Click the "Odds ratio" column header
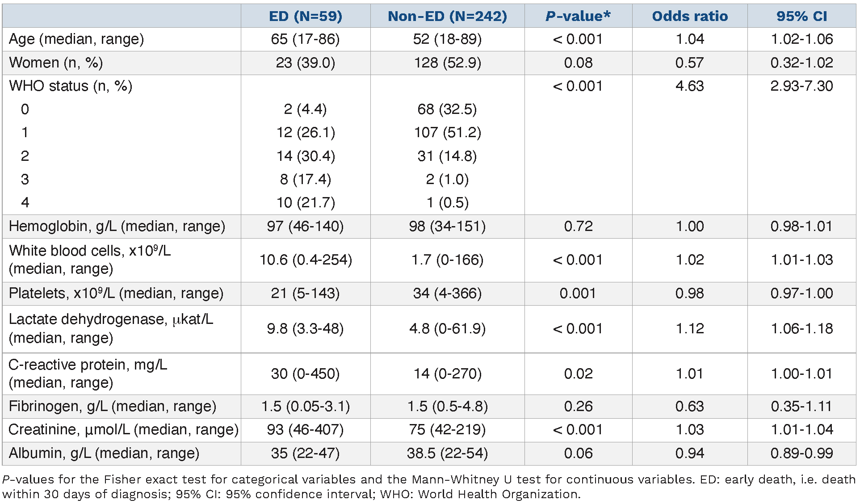Screen dimensions: 860x504 coord(690,16)
